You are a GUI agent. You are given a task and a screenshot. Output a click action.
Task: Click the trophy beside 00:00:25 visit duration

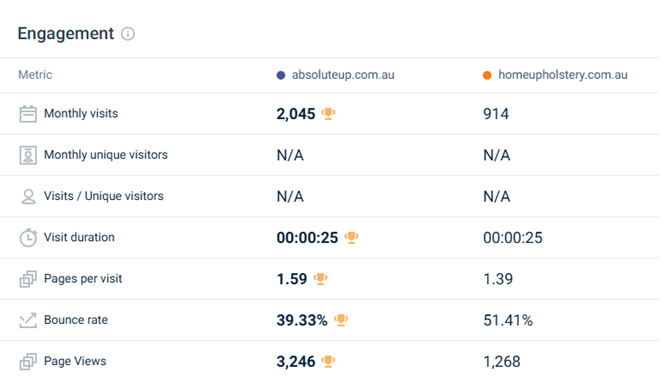point(351,238)
